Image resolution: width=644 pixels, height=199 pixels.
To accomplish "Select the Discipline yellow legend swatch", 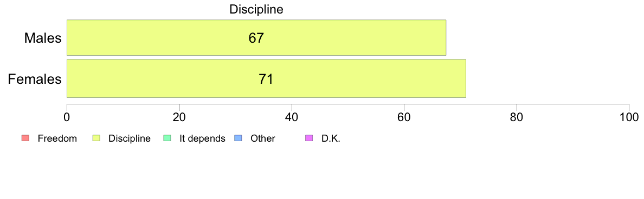I will click(x=96, y=138).
